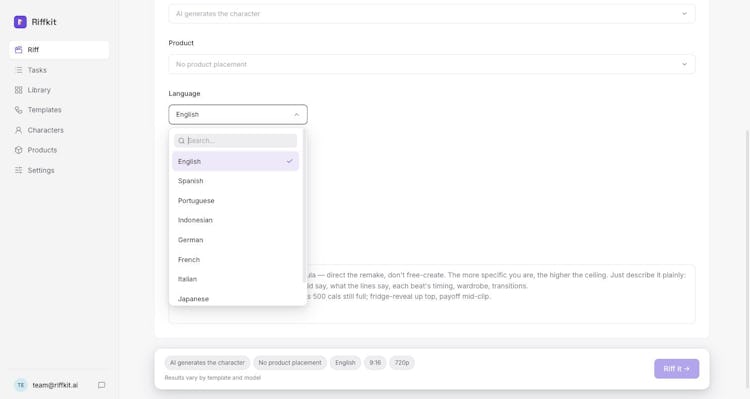Choose Indonesian from the language list

click(235, 220)
